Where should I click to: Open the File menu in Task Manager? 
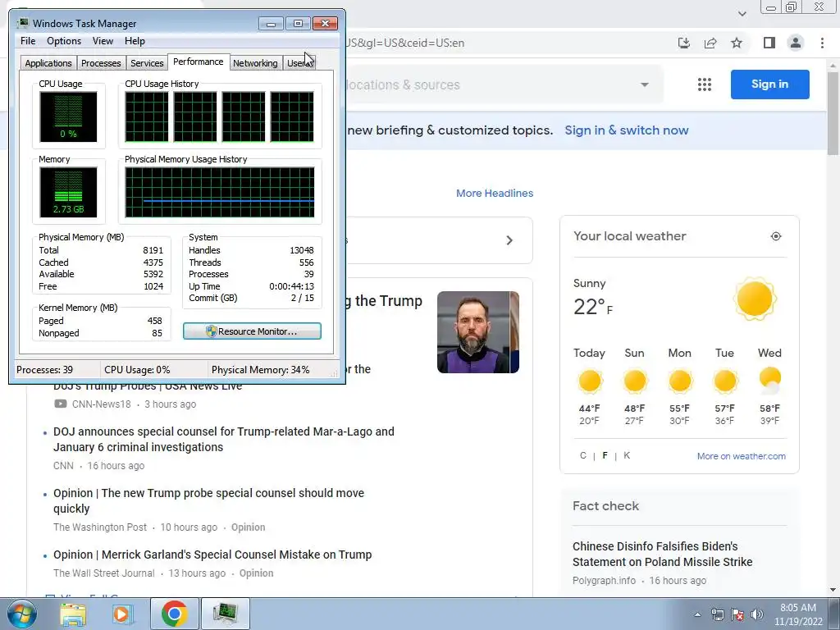(x=28, y=41)
